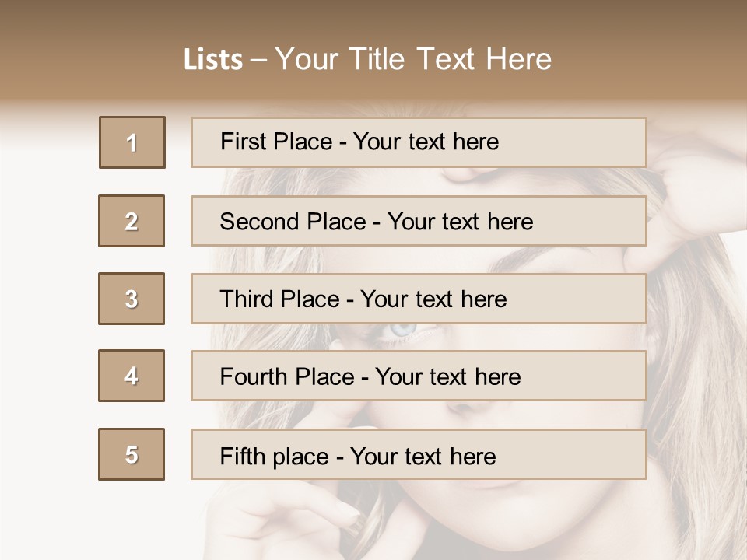The height and width of the screenshot is (560, 747).
Task: Select the Third Place text bar
Action: [x=419, y=299]
